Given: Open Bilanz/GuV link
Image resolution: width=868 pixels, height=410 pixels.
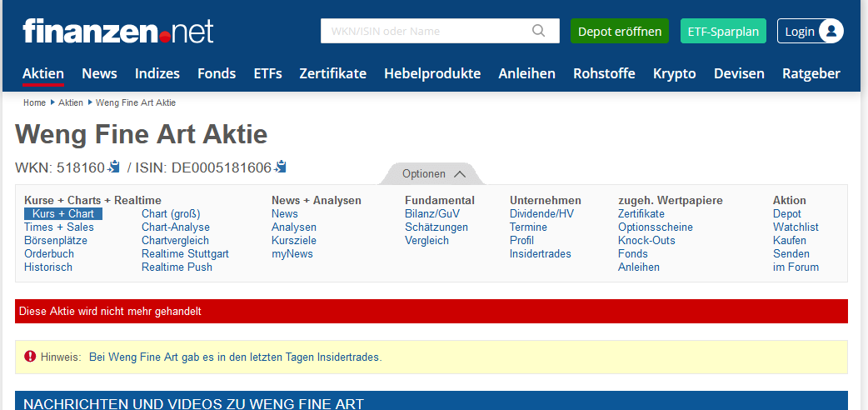Looking at the screenshot, I should click(x=432, y=214).
